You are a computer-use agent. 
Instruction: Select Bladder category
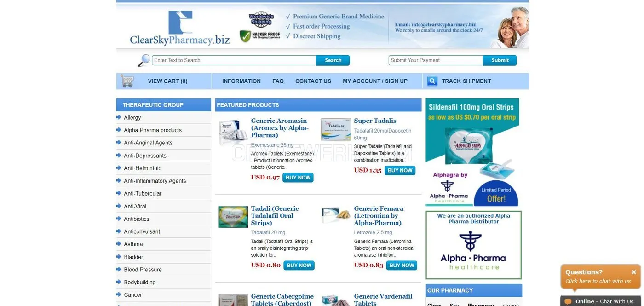pyautogui.click(x=133, y=257)
